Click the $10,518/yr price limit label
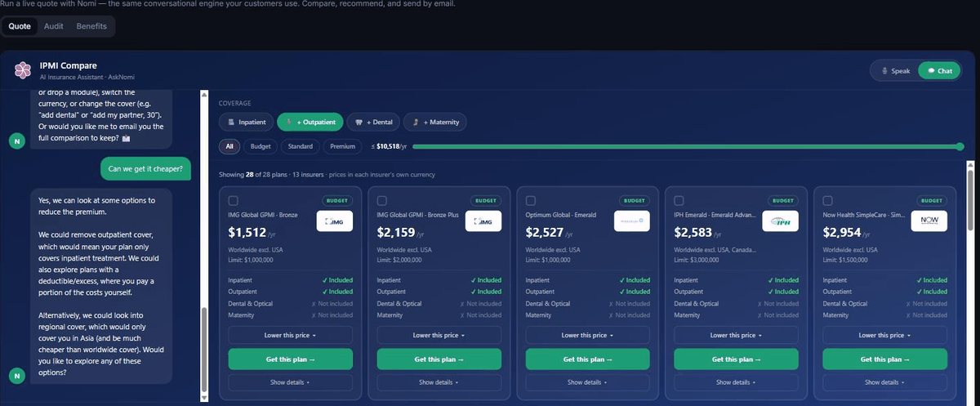 tap(390, 146)
